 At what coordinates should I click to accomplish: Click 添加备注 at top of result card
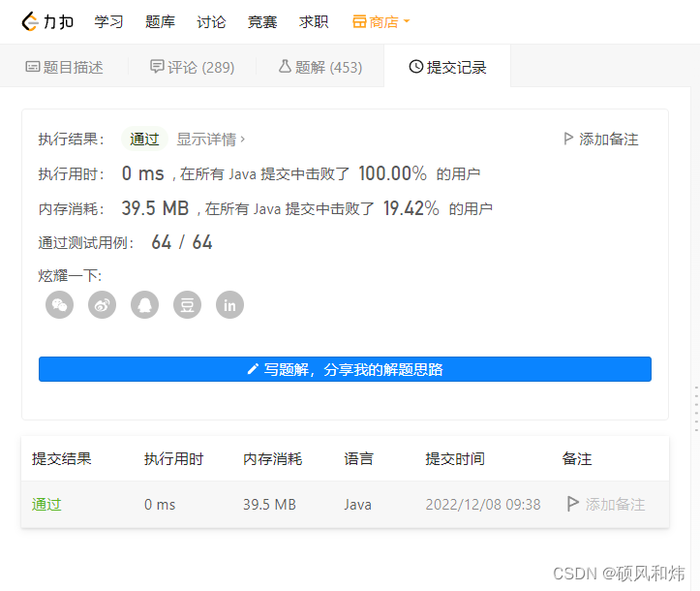(x=601, y=139)
